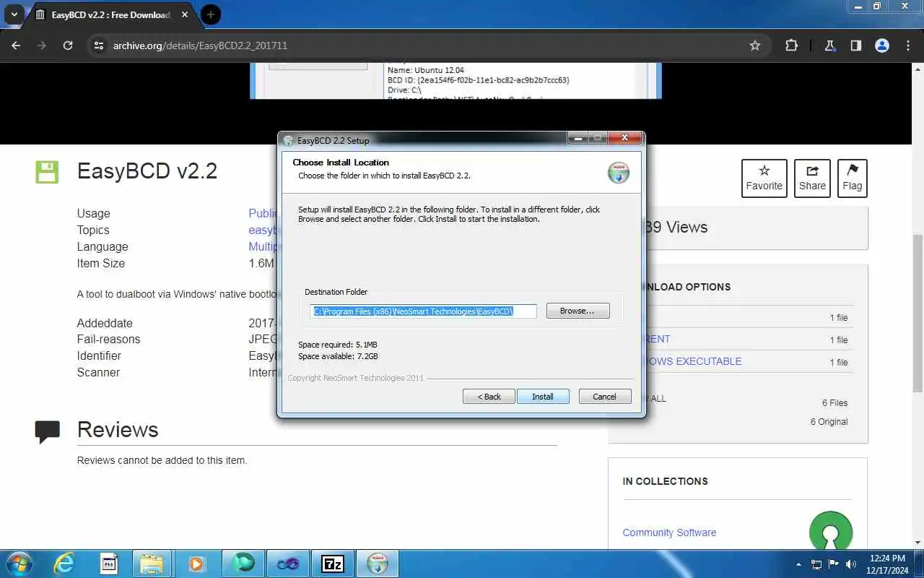
Task: Click the Ubuntu 12.04 screenshot thumbnail
Action: point(456,81)
